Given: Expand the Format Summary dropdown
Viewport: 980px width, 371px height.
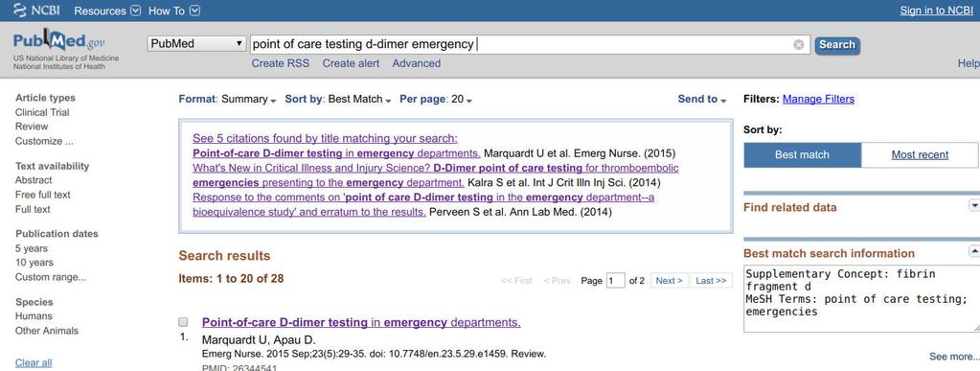Looking at the screenshot, I should (x=227, y=99).
